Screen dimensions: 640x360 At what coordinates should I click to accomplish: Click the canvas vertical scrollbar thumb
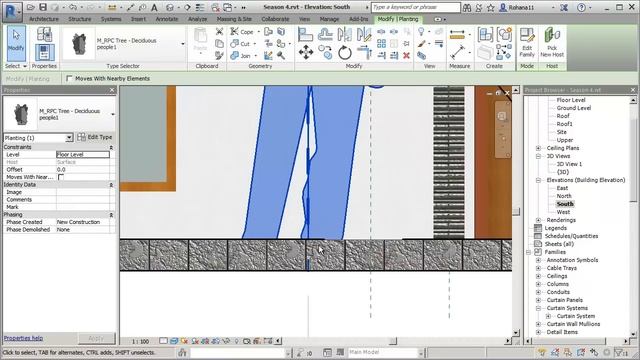[516, 211]
